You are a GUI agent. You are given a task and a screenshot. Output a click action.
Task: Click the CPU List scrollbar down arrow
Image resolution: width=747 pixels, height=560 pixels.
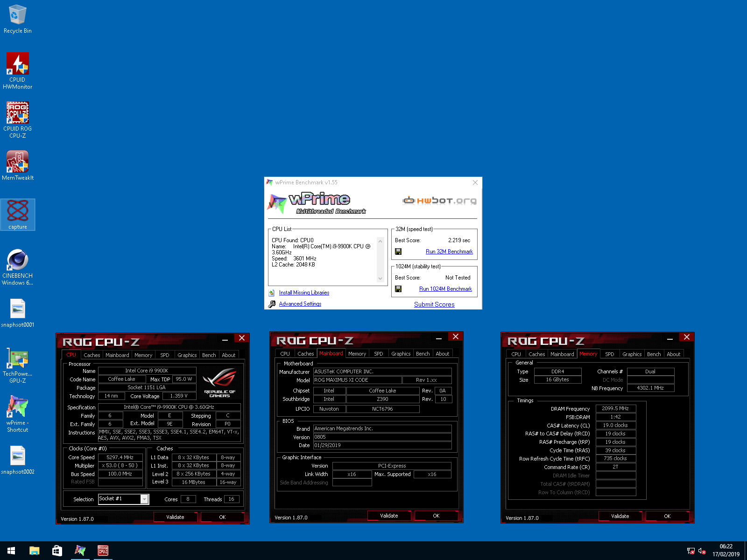click(380, 279)
